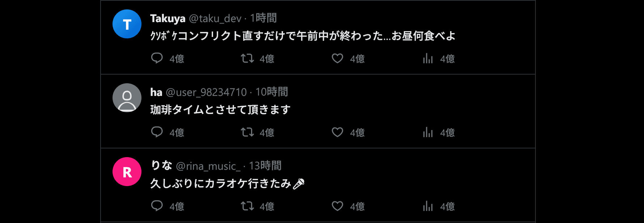Viewport: 644px width, 223px height.
Task: Retweet the post from @user_98234710
Action: [247, 132]
